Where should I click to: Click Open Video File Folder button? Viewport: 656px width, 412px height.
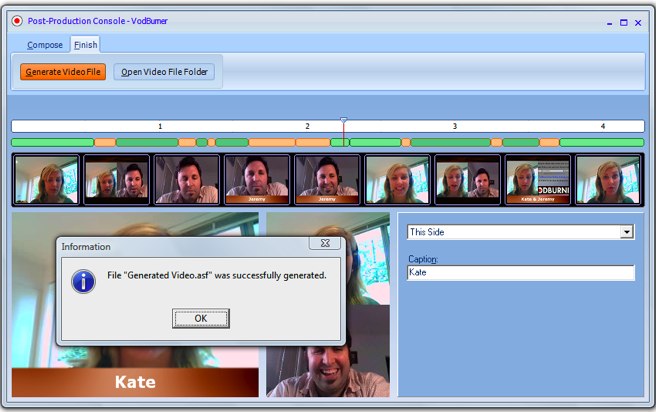coord(164,72)
